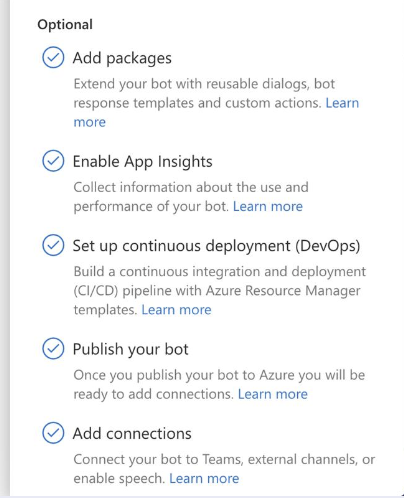This screenshot has width=404, height=498.
Task: Open Set up continuous deployment (DevOps) step
Action: point(216,246)
